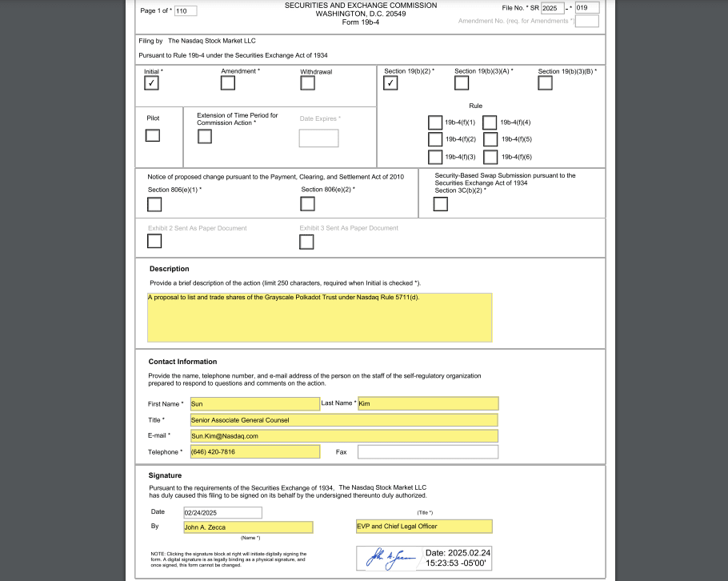Check the Withdrawal checkbox
Viewport: 728px width, 581px height.
tap(308, 83)
